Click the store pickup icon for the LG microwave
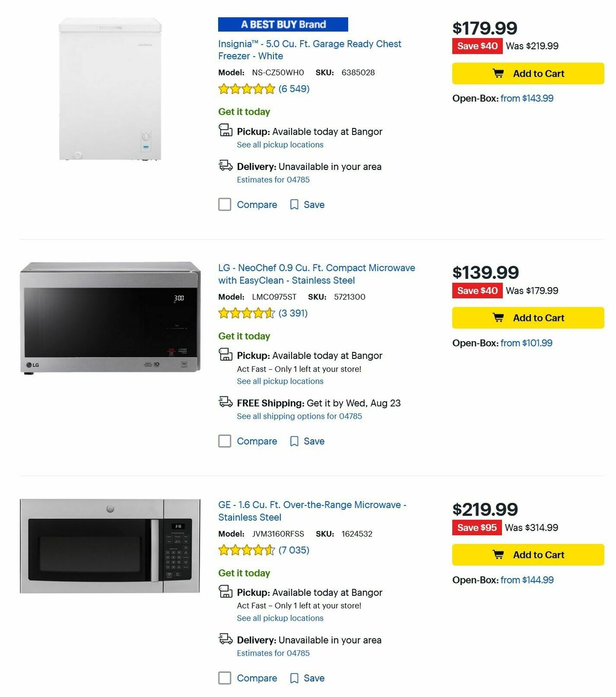616x697 pixels. tap(225, 355)
